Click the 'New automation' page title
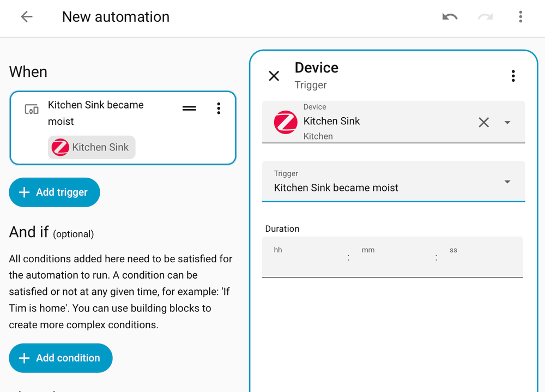Screen dimensions: 545x392 click(116, 17)
